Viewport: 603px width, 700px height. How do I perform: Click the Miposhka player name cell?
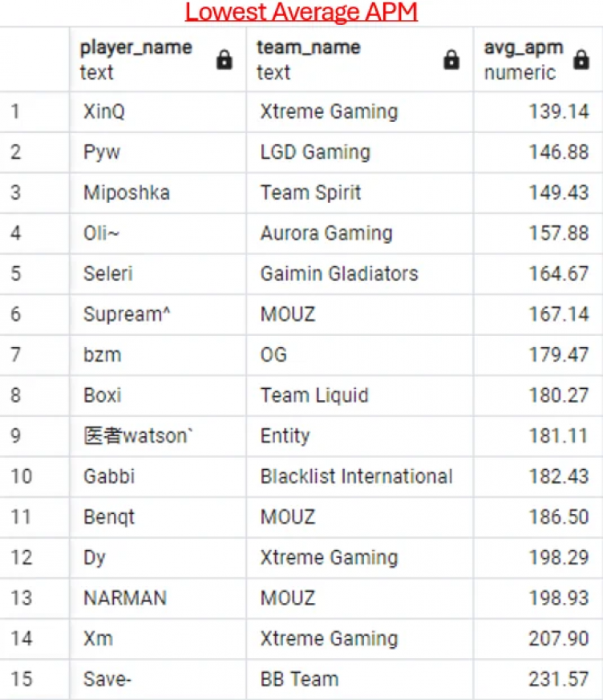126,192
